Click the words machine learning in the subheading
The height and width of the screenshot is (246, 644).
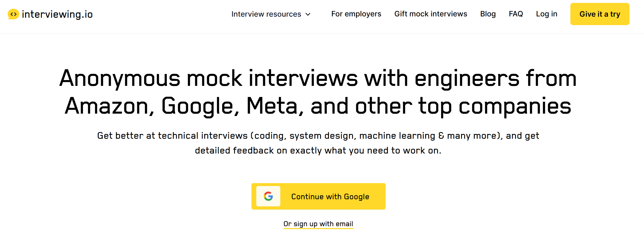[397, 136]
